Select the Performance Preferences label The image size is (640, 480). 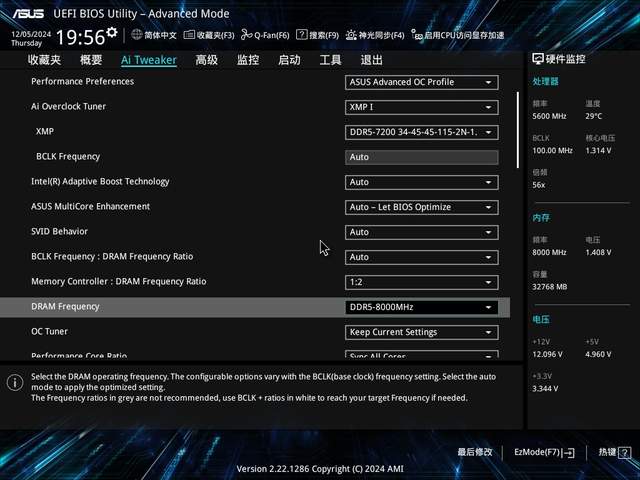82,81
